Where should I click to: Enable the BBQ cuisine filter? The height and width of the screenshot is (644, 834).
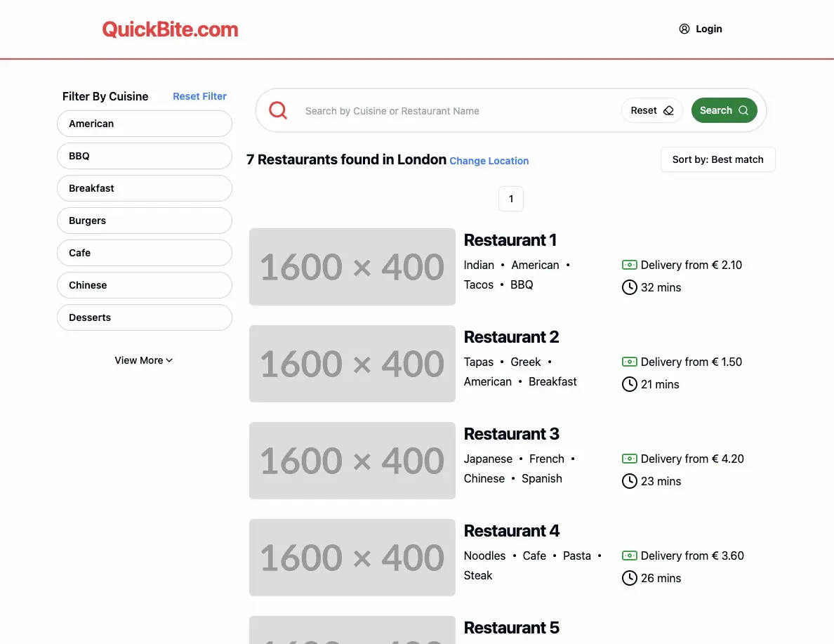click(144, 156)
